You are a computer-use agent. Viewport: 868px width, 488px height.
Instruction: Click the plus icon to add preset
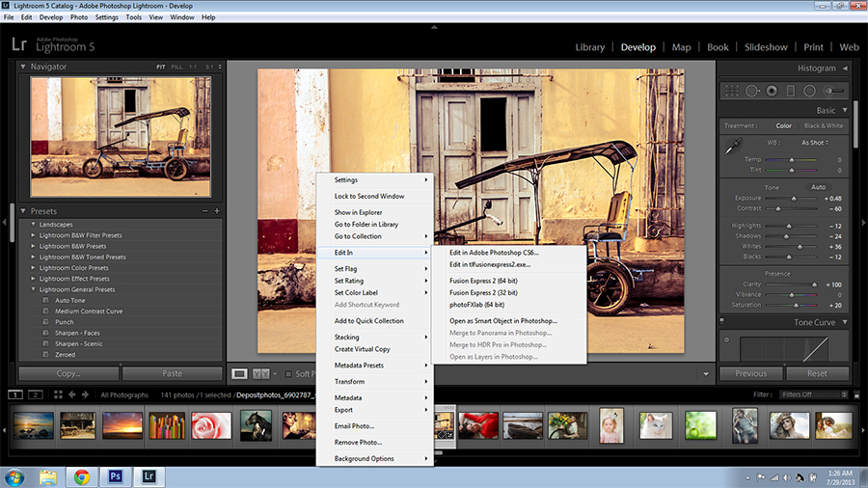pyautogui.click(x=217, y=211)
